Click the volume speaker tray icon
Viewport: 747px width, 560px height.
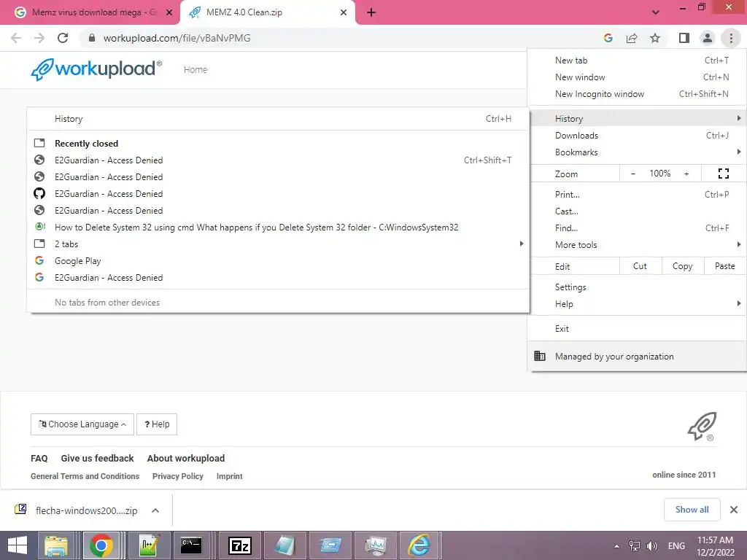(x=651, y=546)
